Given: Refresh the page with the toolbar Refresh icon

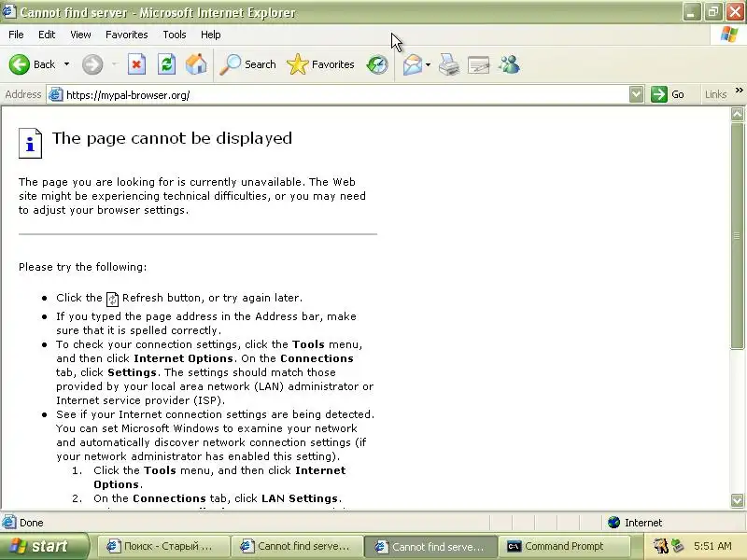Looking at the screenshot, I should tap(166, 64).
